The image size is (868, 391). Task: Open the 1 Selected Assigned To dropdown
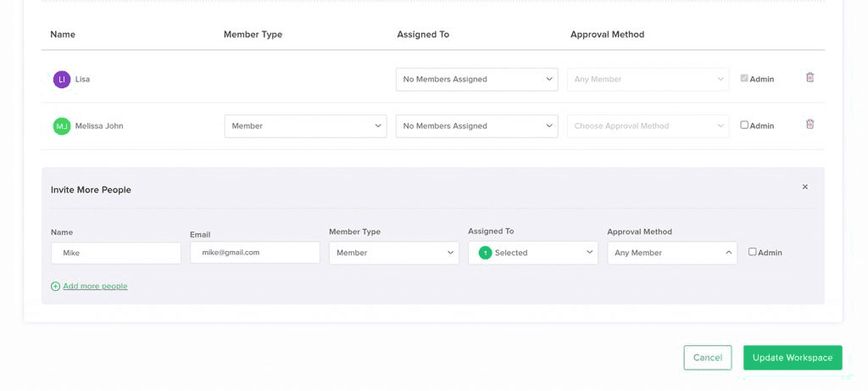(x=533, y=253)
